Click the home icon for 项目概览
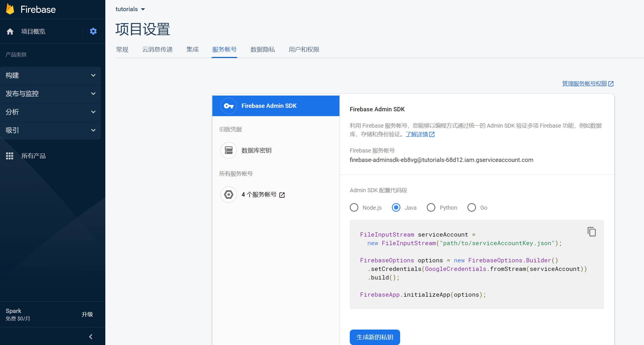The height and width of the screenshot is (345, 644). (10, 31)
